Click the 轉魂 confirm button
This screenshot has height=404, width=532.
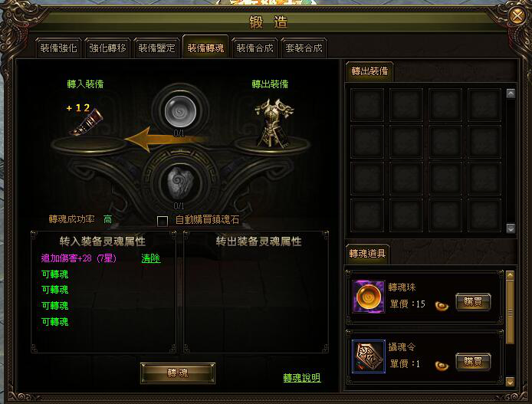pos(178,373)
